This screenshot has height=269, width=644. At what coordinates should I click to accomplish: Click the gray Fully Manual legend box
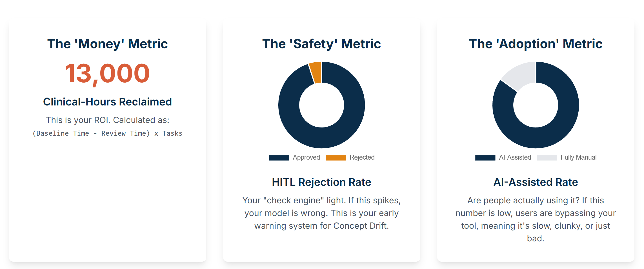(x=547, y=158)
